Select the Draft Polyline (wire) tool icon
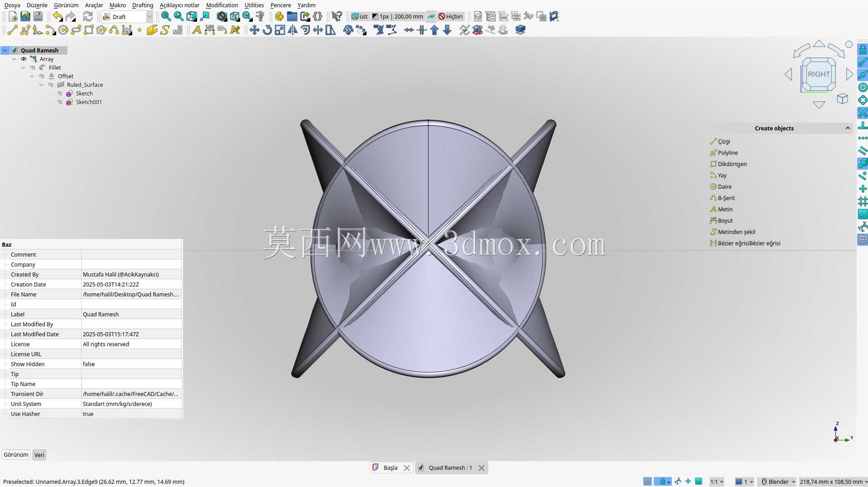The width and height of the screenshot is (868, 487). 25,30
